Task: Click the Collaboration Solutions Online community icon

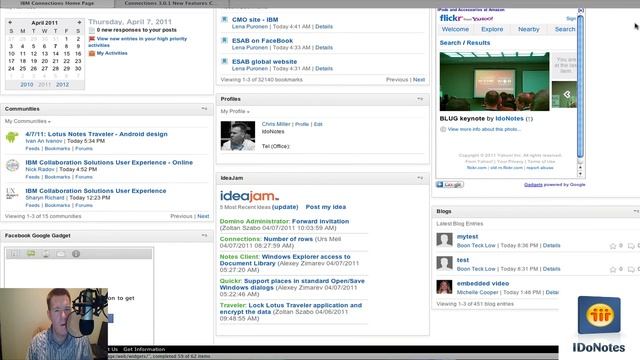Action: pos(12,165)
